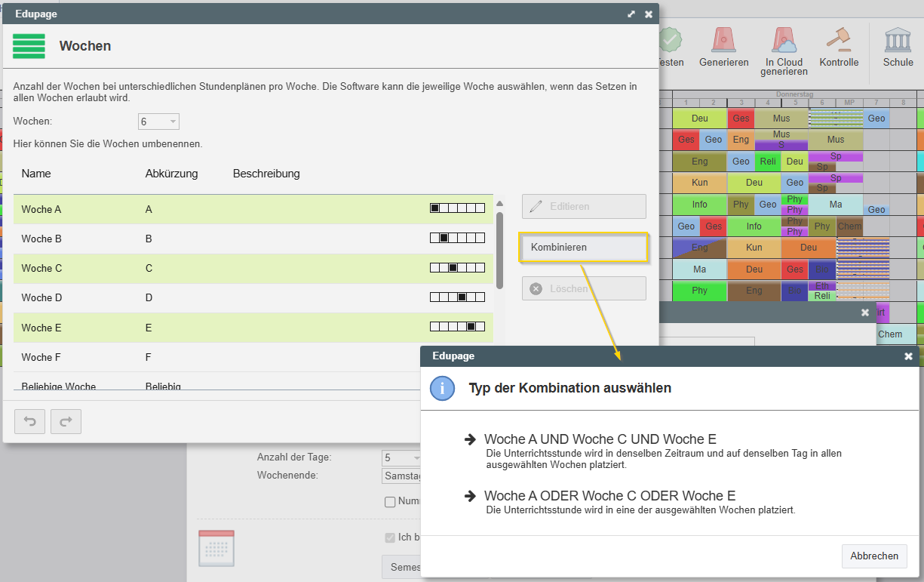Choose 'Woche A ODER Woche C ODER Woche E'

tap(609, 496)
